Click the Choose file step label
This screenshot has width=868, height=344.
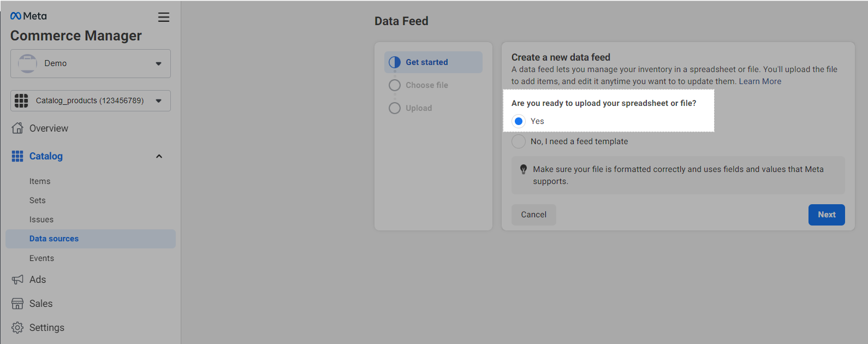click(x=427, y=85)
